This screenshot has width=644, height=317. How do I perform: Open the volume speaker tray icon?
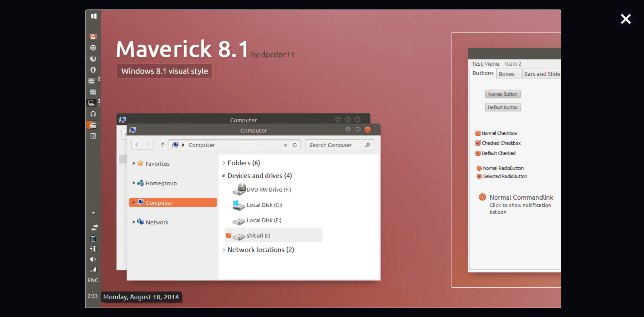click(x=93, y=259)
